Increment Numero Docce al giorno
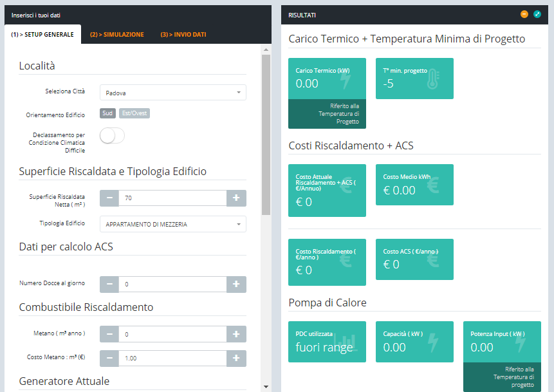 click(x=236, y=284)
